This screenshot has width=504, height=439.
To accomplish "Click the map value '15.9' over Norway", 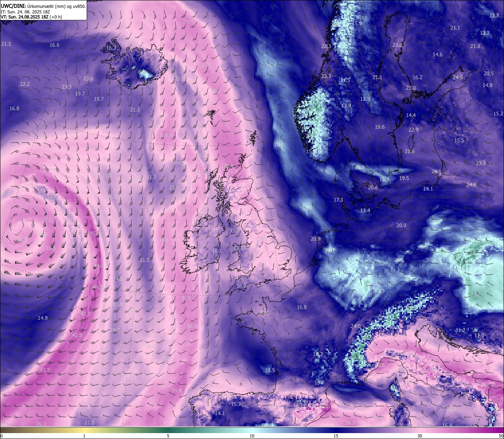I will (357, 24).
